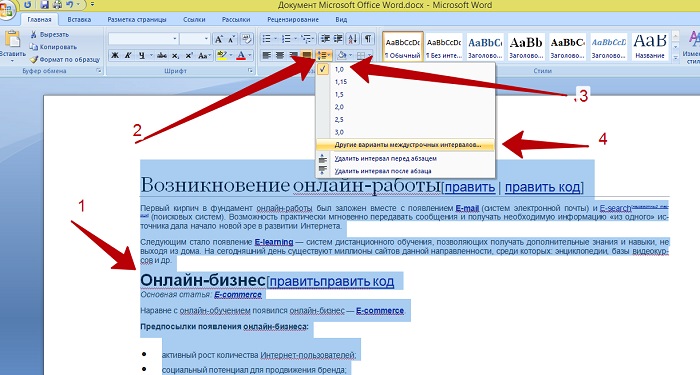
Task: Open the bullets library dropdown arrow
Action: pyautogui.click(x=275, y=39)
